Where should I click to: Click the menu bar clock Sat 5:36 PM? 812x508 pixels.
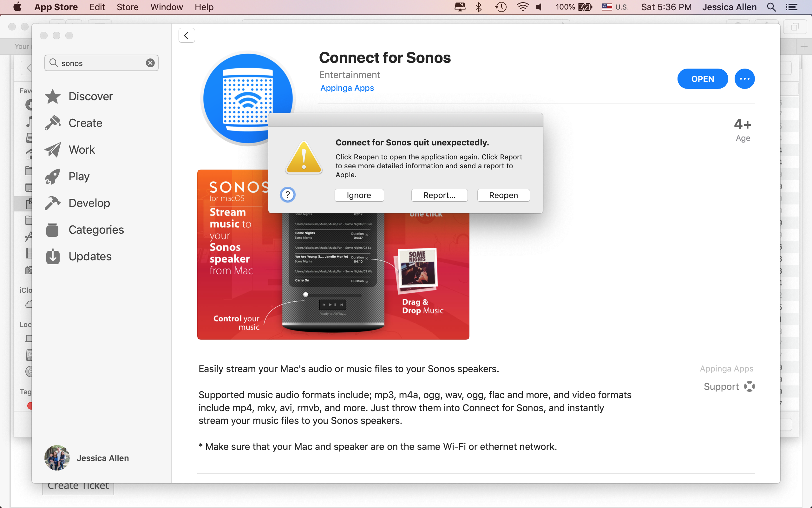tap(666, 7)
